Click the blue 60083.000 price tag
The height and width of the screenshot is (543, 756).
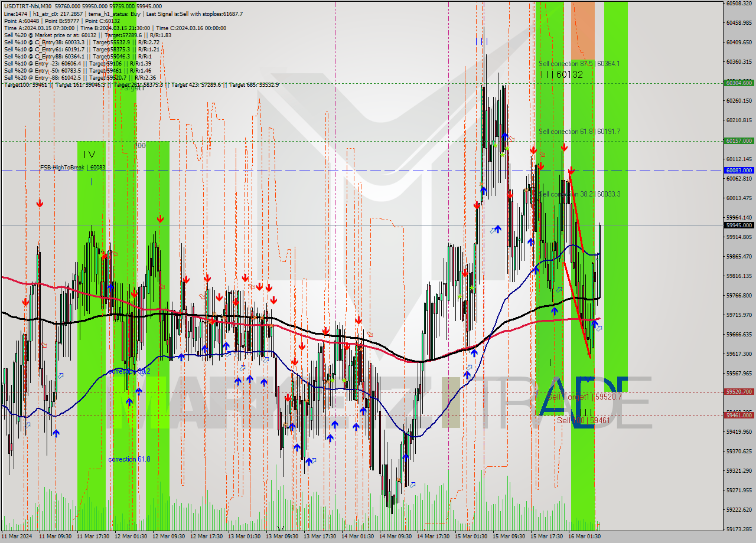739,171
